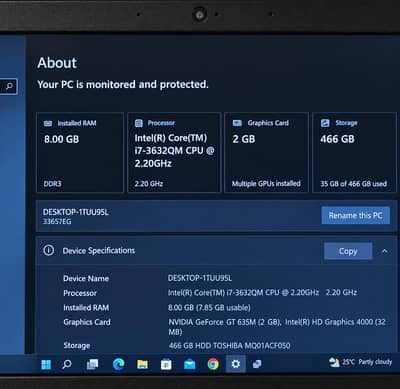Click the Device Specifications info icon
Screen dimensions: 400x389
tap(49, 250)
